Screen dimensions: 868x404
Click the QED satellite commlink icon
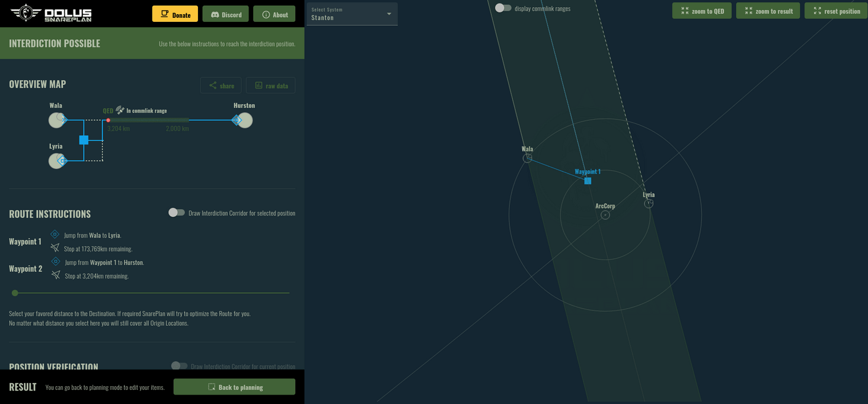click(119, 109)
